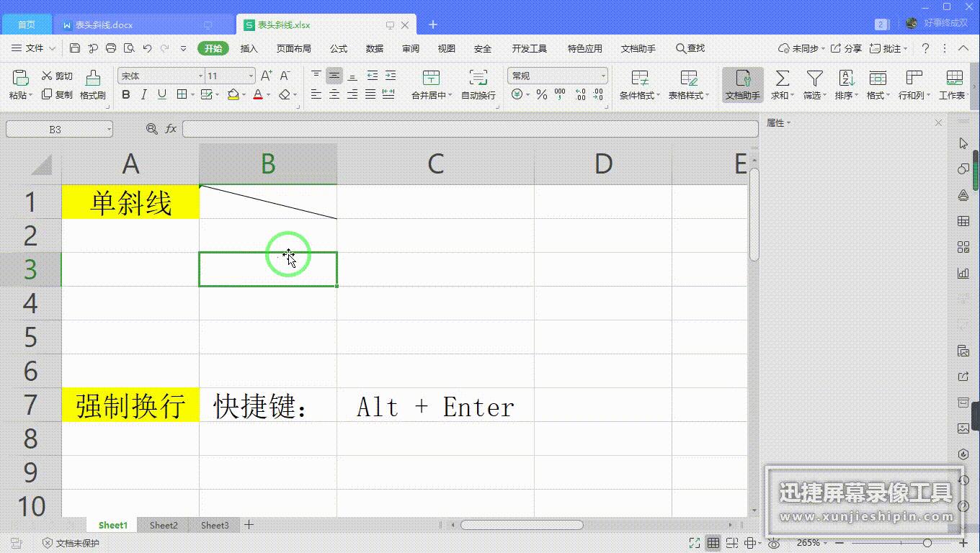The height and width of the screenshot is (553, 980).
Task: Open the font name dropdown
Action: [199, 75]
